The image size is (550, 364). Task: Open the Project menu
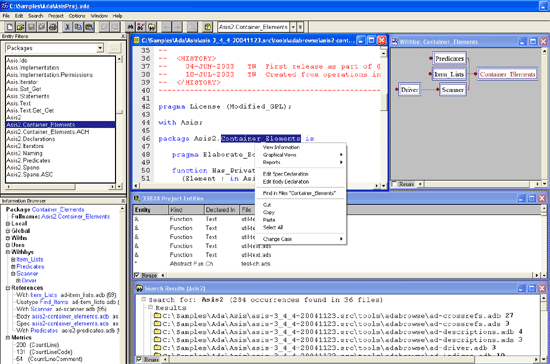[x=56, y=16]
